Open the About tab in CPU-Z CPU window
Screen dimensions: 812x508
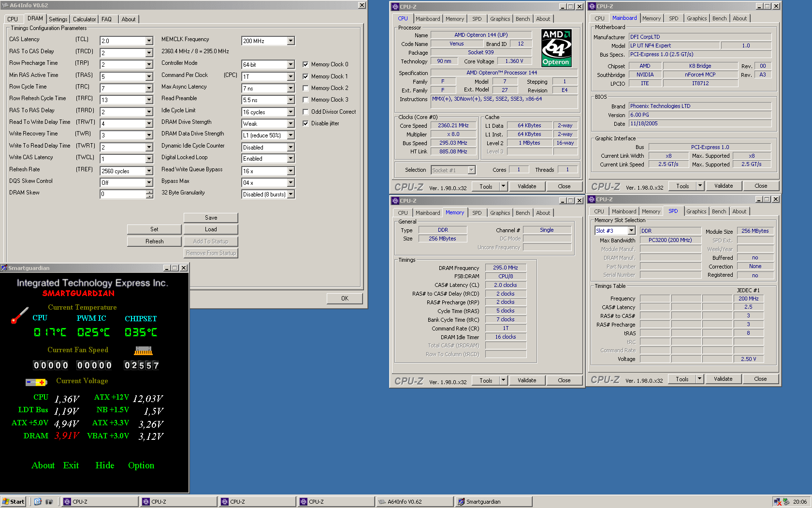tap(543, 19)
